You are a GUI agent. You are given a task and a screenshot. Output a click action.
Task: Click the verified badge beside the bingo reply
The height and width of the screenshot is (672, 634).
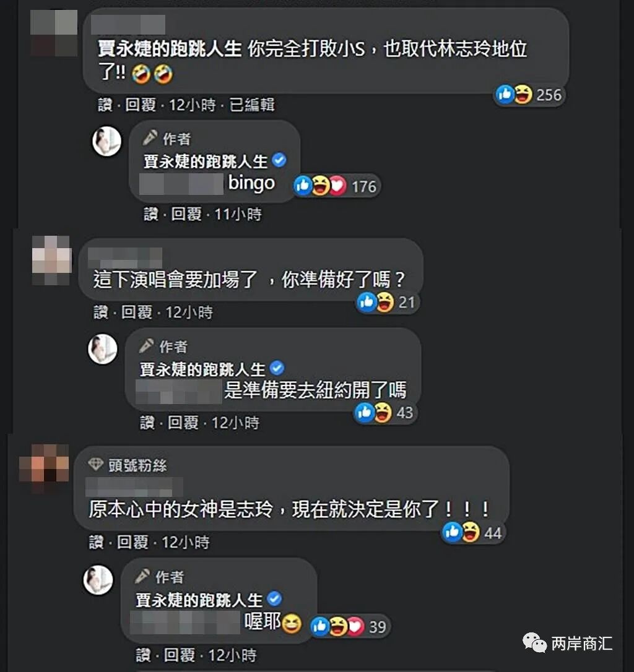280,160
